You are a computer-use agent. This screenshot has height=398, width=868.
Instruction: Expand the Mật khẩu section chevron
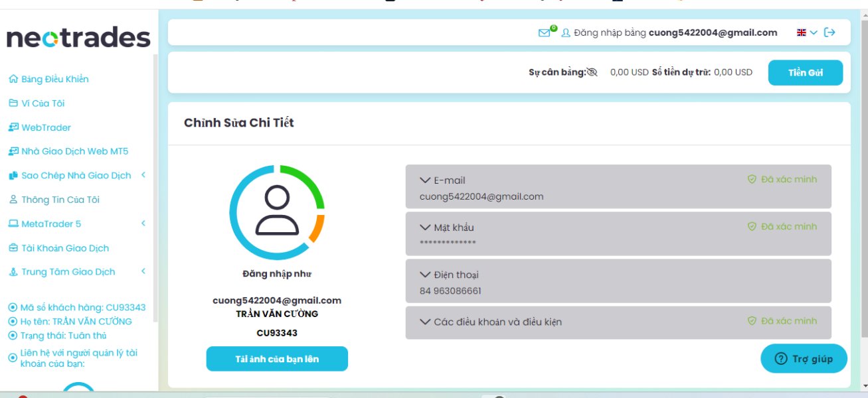[425, 227]
